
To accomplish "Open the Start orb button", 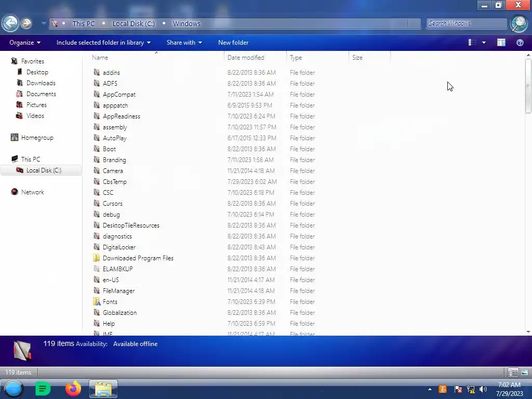I will (14, 389).
